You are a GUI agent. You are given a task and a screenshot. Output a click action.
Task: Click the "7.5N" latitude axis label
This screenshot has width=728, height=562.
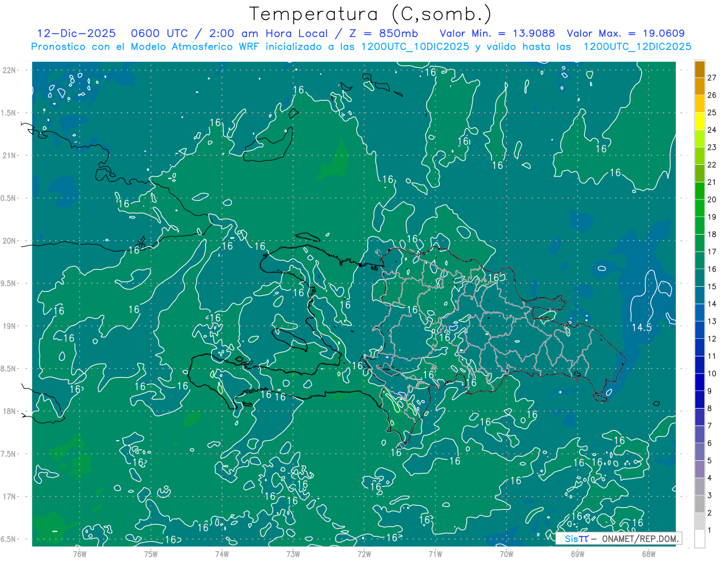coord(10,455)
